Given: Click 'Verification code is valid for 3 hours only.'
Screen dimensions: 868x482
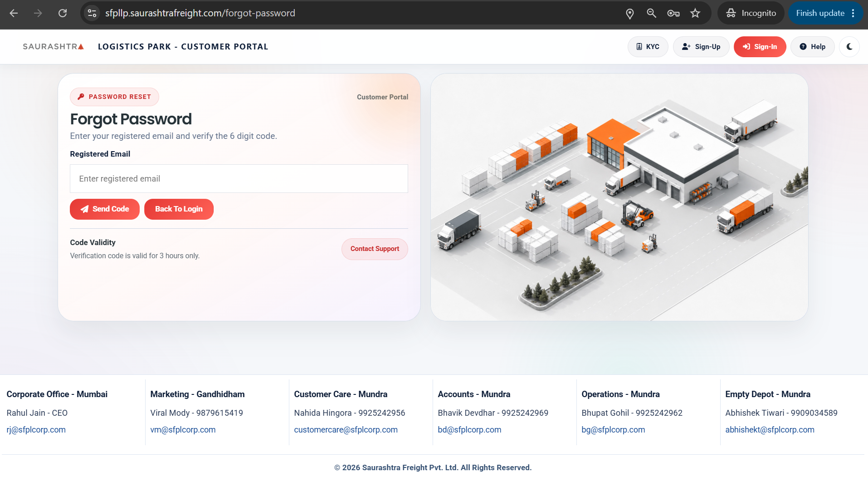Looking at the screenshot, I should click(x=135, y=256).
